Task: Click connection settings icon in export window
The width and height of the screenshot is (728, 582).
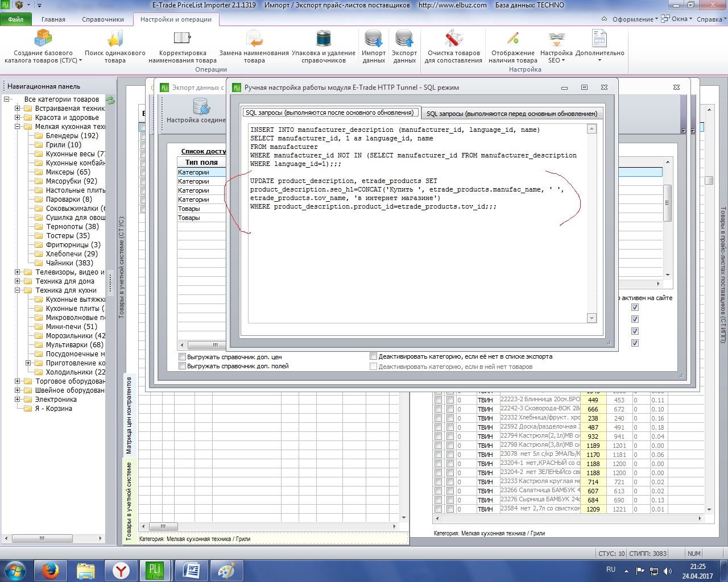Action: [201, 106]
